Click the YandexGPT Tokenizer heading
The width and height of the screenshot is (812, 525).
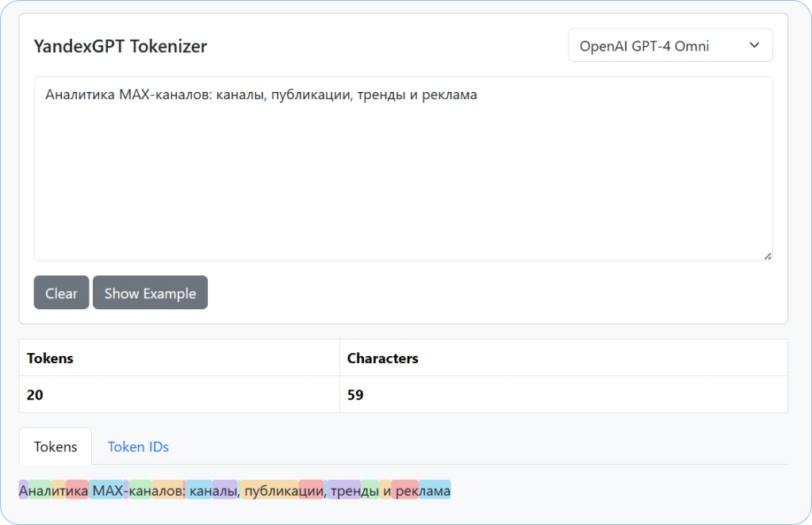tap(121, 46)
